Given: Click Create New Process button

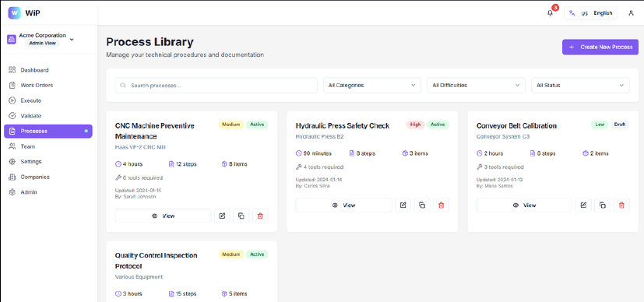Looking at the screenshot, I should 600,47.
